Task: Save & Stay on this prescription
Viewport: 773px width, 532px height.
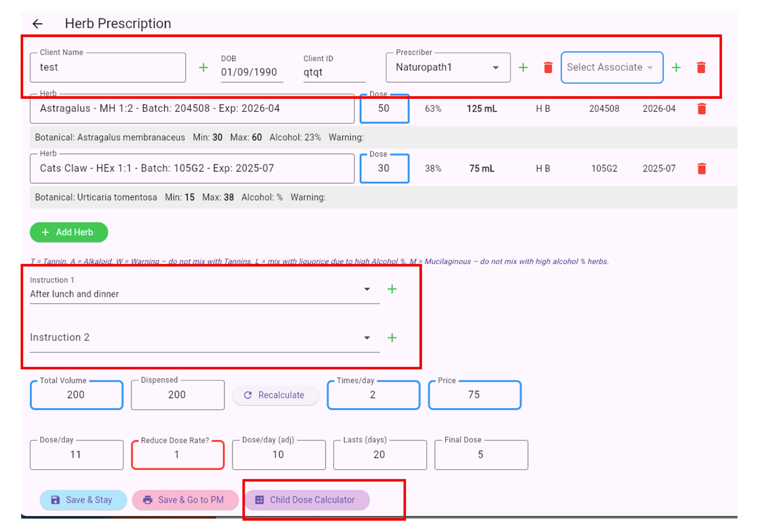Action: 83,500
